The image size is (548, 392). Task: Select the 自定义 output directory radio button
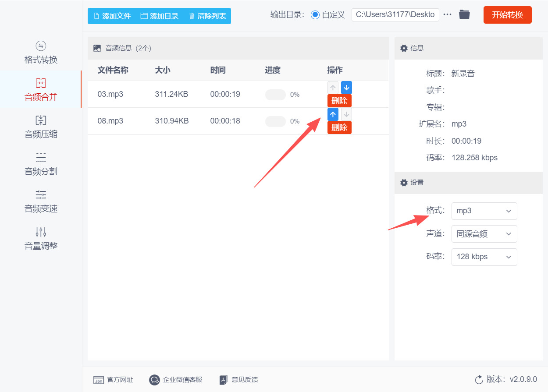pyautogui.click(x=315, y=14)
